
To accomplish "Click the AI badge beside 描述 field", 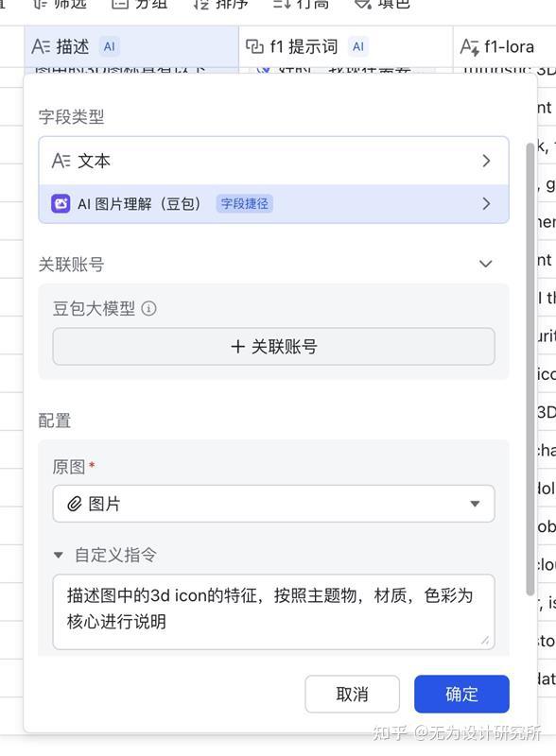I will coord(111,44).
